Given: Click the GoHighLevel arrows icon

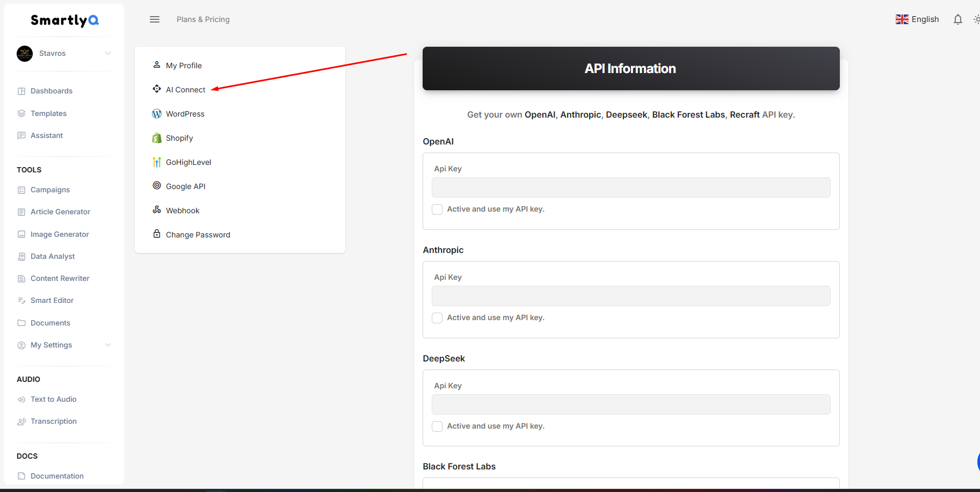Looking at the screenshot, I should pyautogui.click(x=157, y=162).
